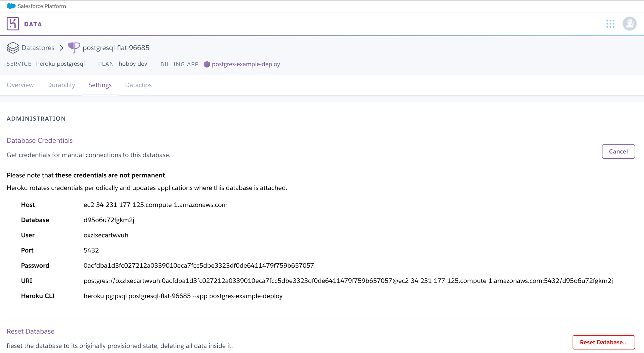
Task: Click the Salesforce cloud logo icon
Action: (x=11, y=6)
